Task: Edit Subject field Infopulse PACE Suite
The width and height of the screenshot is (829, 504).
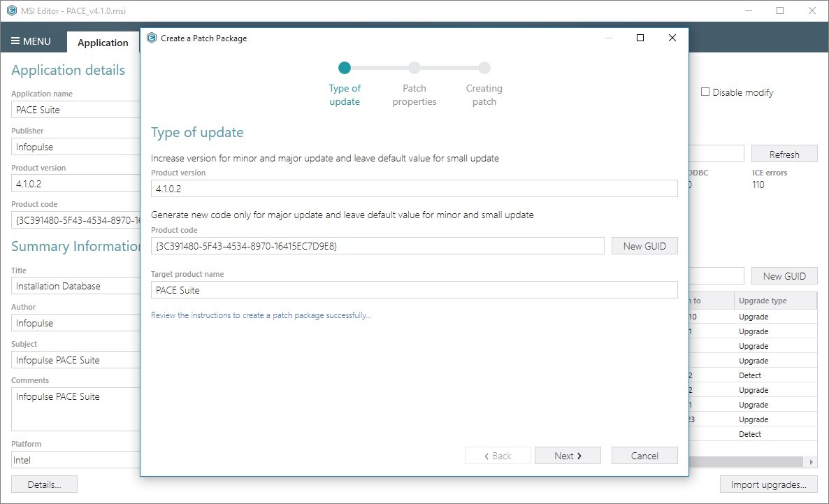Action: (x=75, y=359)
